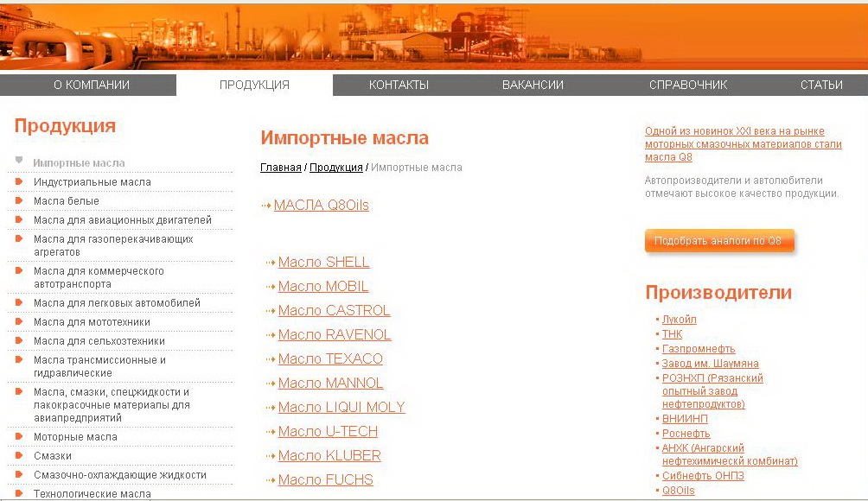The height and width of the screenshot is (501, 868).
Task: Click the arrow bullet beside Моторные масла
Action: pos(19,436)
